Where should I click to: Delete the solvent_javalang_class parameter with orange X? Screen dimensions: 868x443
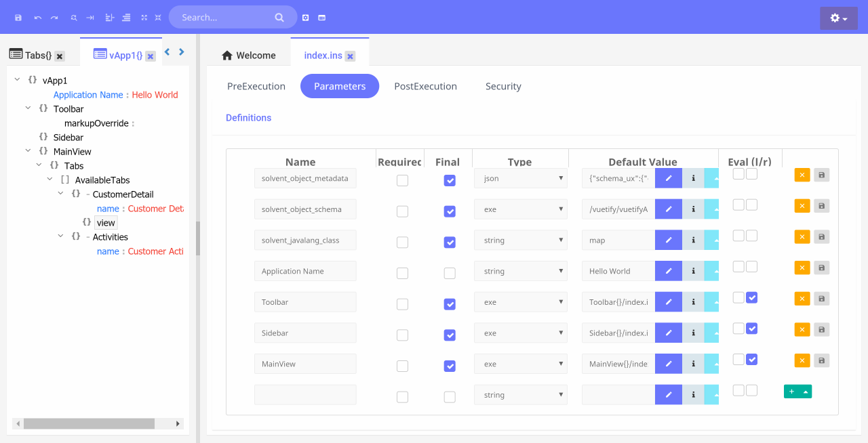(x=802, y=237)
